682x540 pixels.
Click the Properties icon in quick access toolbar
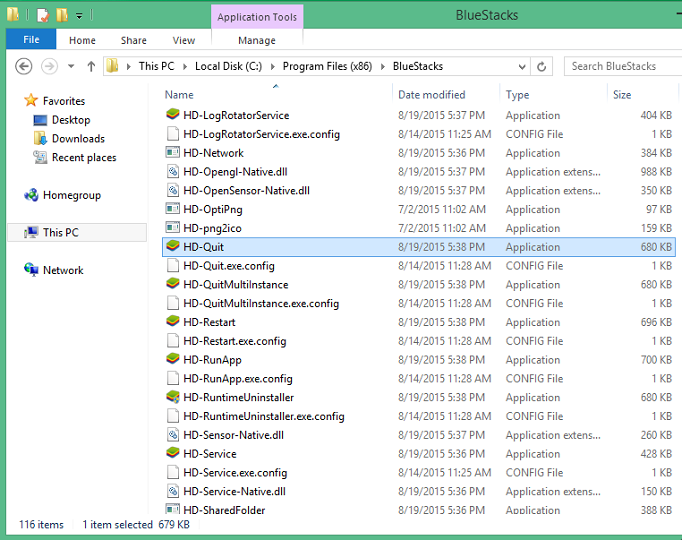click(43, 16)
